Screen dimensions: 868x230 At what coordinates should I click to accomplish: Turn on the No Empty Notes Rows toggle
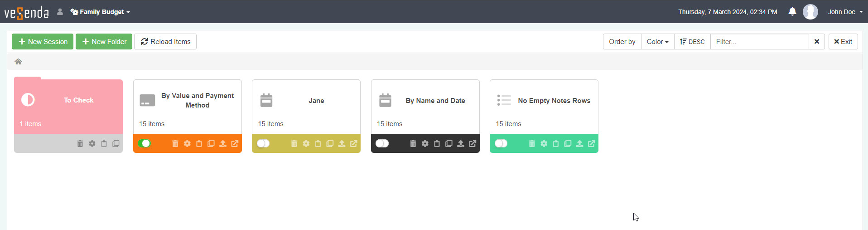click(501, 144)
